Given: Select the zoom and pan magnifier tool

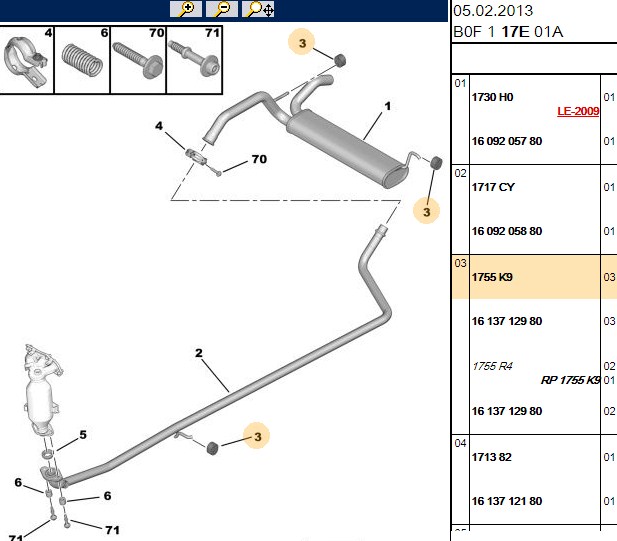Looking at the screenshot, I should [x=258, y=9].
